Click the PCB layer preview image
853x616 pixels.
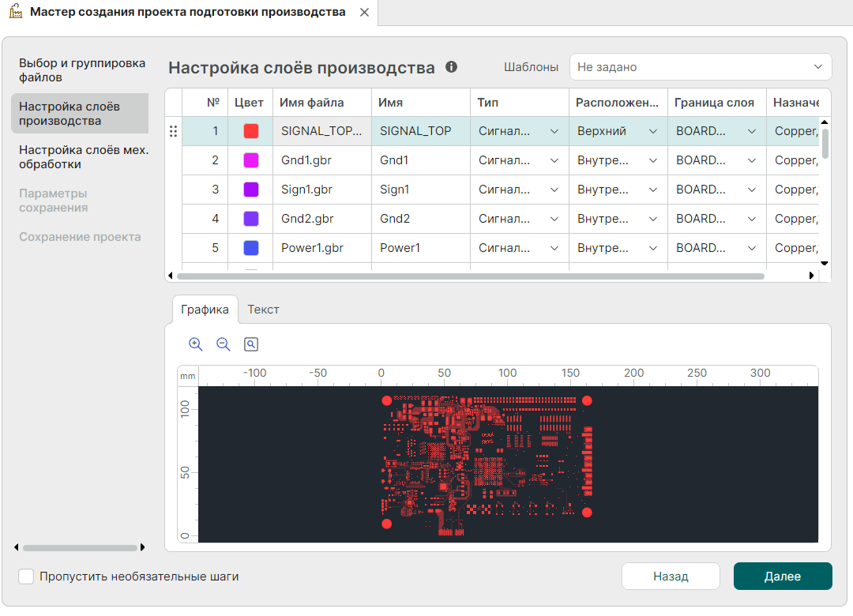(508, 464)
